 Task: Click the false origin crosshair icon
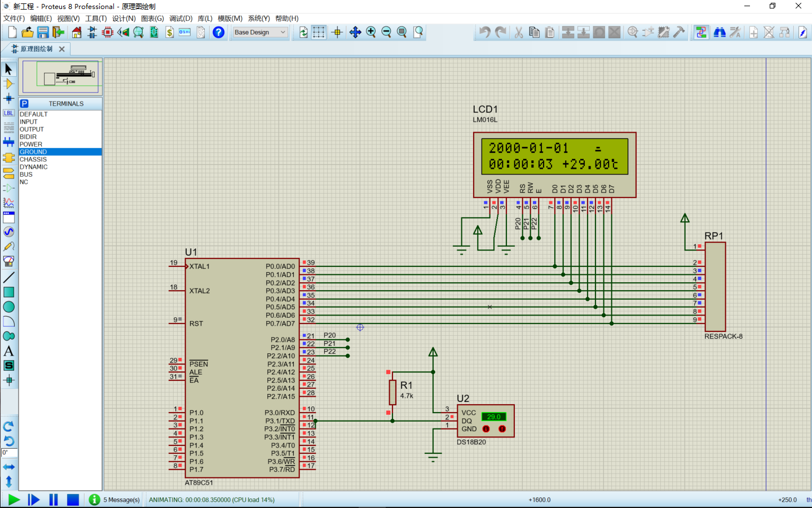click(x=337, y=32)
